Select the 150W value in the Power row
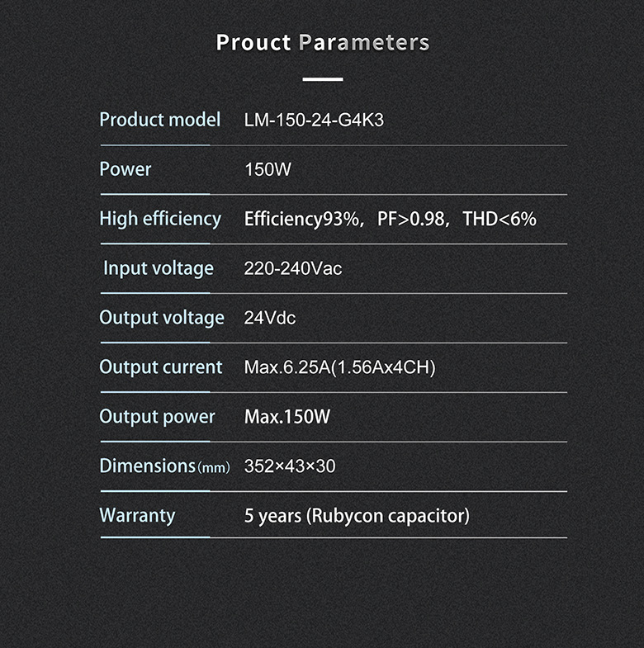The height and width of the screenshot is (648, 644). coord(268,170)
